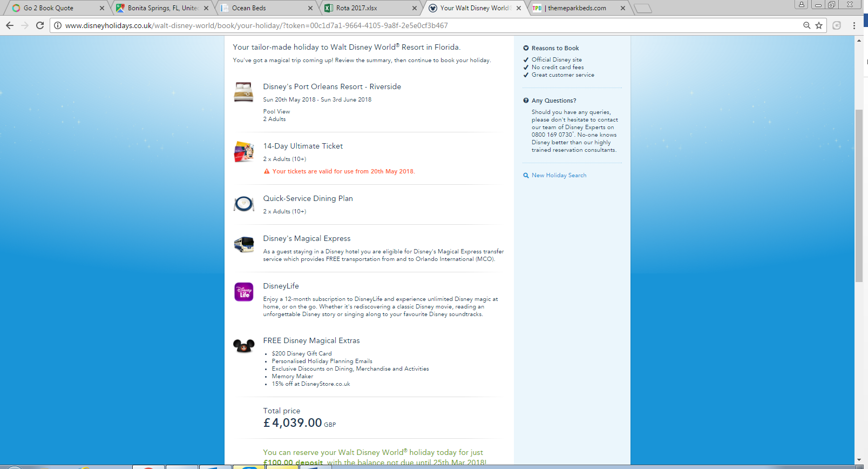Reload the Disney holidays page
Image resolution: width=868 pixels, height=469 pixels.
coord(40,25)
